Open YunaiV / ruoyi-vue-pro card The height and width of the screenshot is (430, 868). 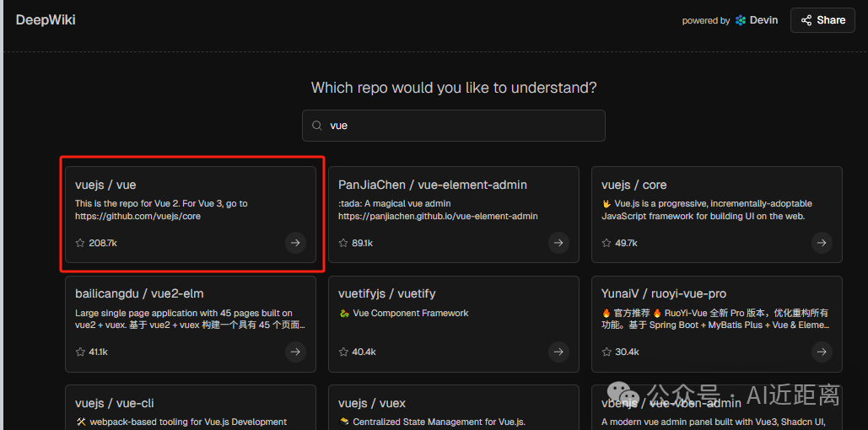click(716, 324)
